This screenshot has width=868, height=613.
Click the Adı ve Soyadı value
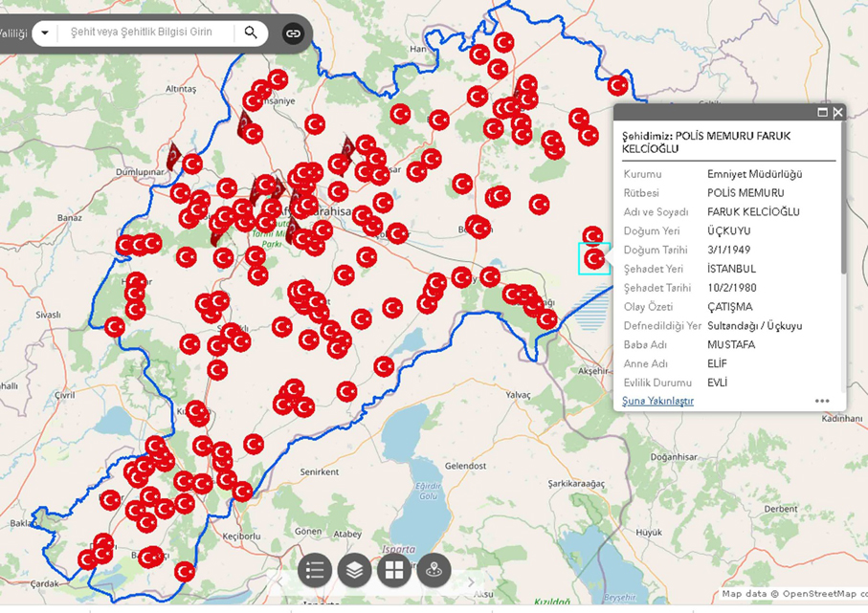(753, 212)
